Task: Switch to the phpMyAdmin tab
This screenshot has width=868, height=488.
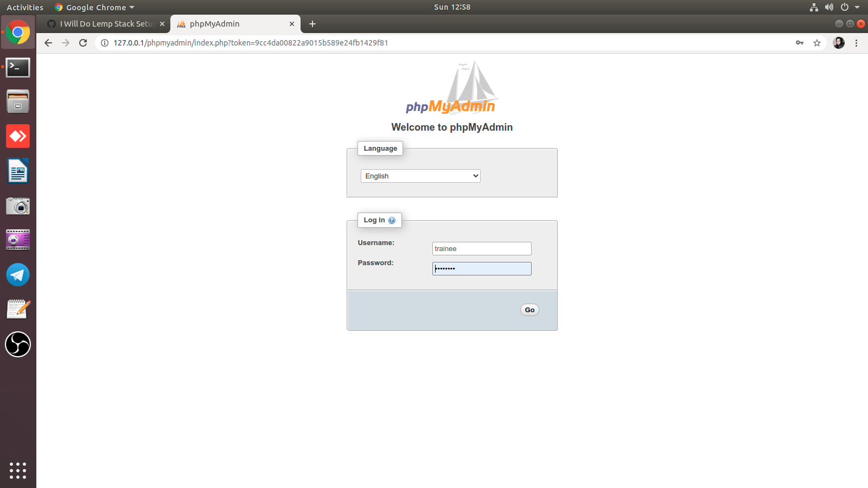Action: (234, 24)
